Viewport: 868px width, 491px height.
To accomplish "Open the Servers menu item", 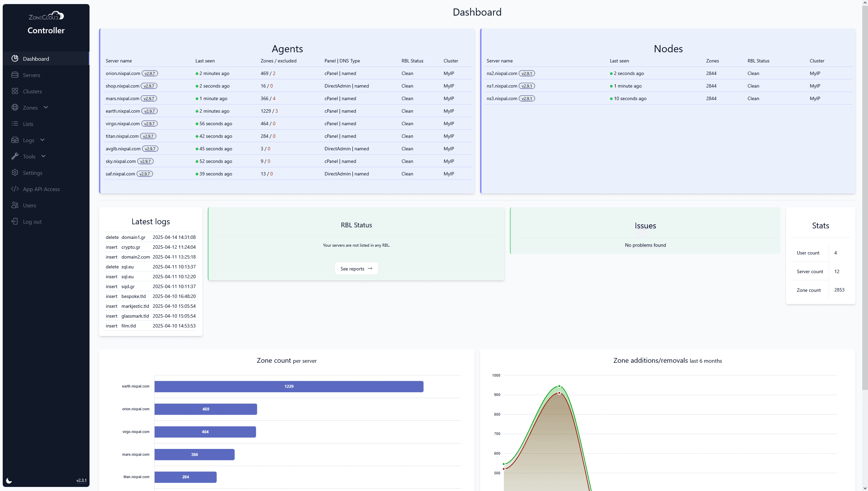I will click(32, 75).
